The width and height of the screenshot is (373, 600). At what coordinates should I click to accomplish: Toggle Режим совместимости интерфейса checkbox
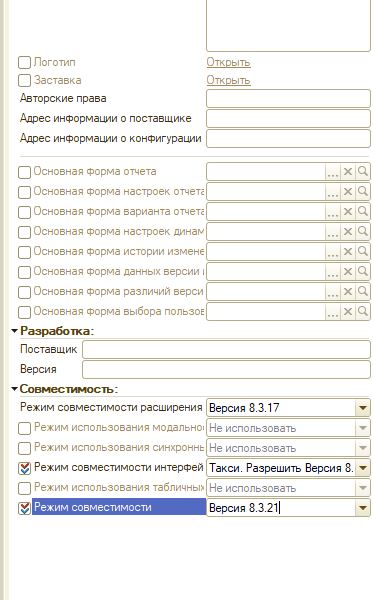pos(24,468)
